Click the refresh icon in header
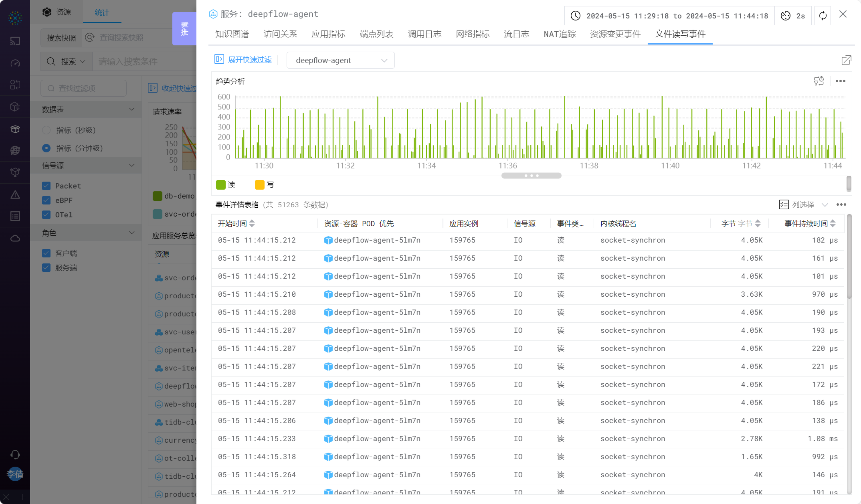The height and width of the screenshot is (504, 861). [x=822, y=16]
